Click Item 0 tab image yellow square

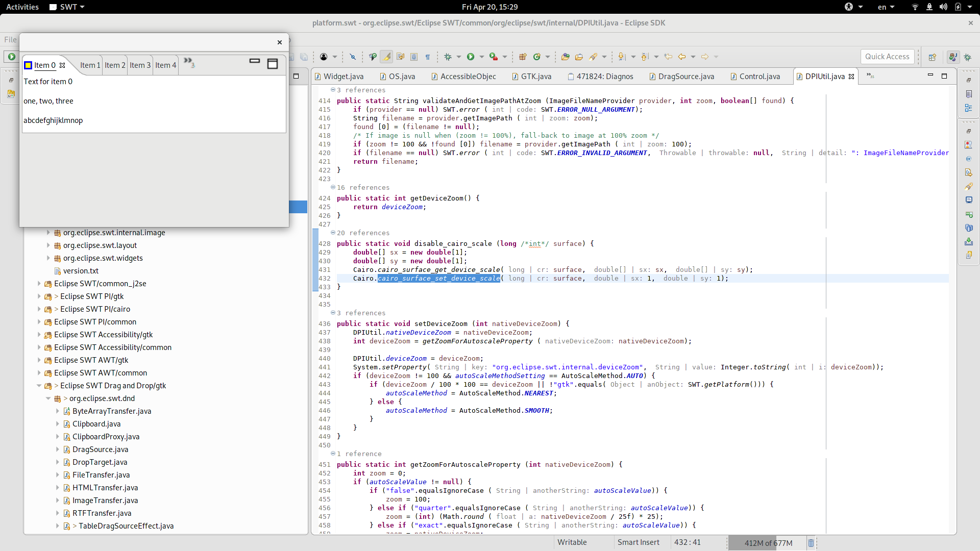coord(29,65)
